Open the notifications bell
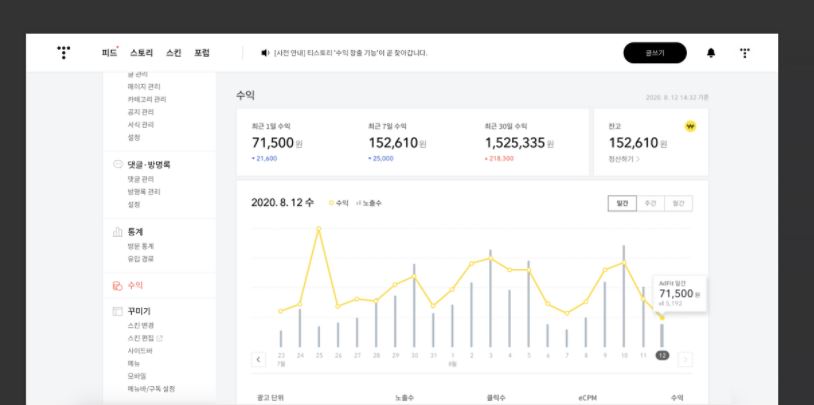Image resolution: width=814 pixels, height=405 pixels. 711,53
